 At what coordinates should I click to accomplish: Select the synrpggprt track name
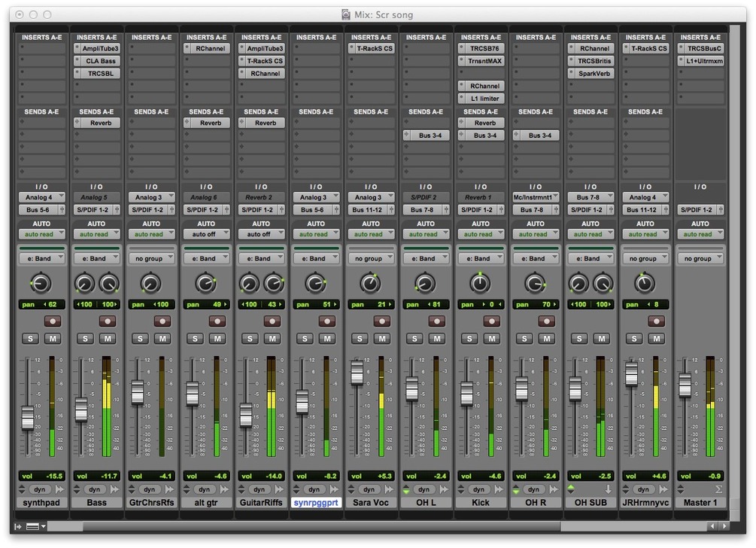pos(316,503)
